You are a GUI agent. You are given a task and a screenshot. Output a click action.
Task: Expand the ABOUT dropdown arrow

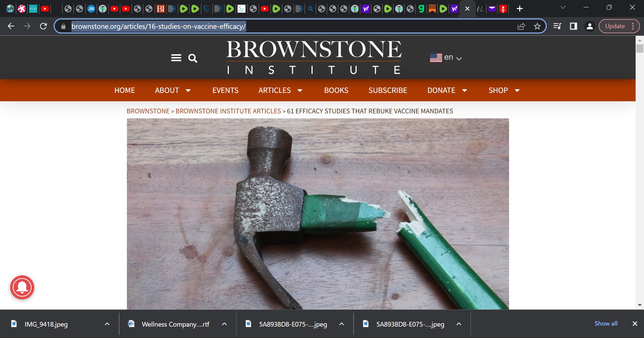tap(188, 90)
